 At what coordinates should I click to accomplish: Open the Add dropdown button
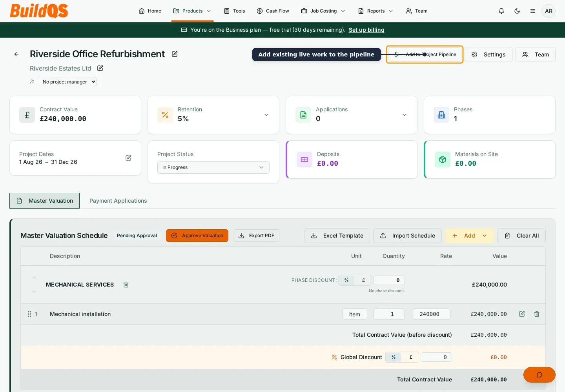(470, 236)
